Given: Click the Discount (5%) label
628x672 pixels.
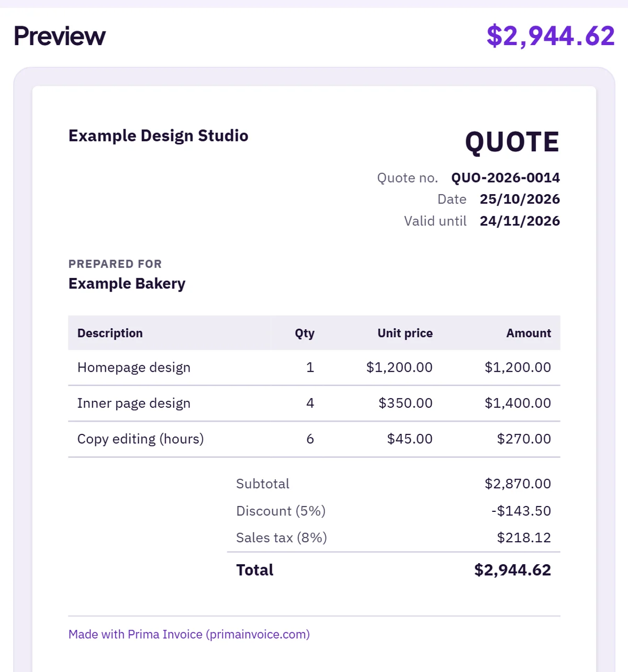Looking at the screenshot, I should point(281,511).
